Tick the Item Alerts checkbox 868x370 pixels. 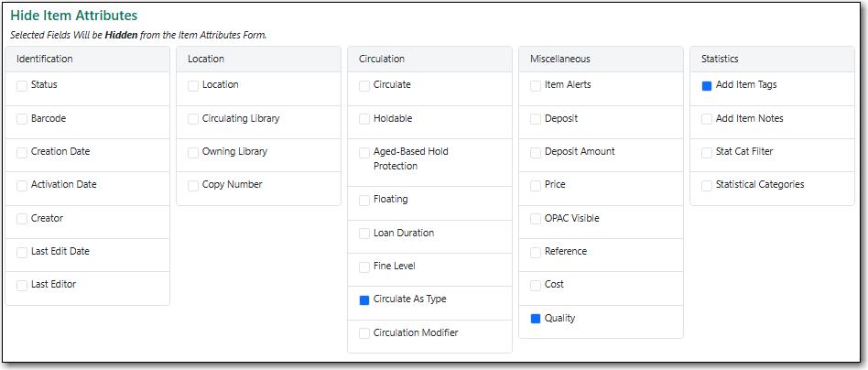(536, 86)
